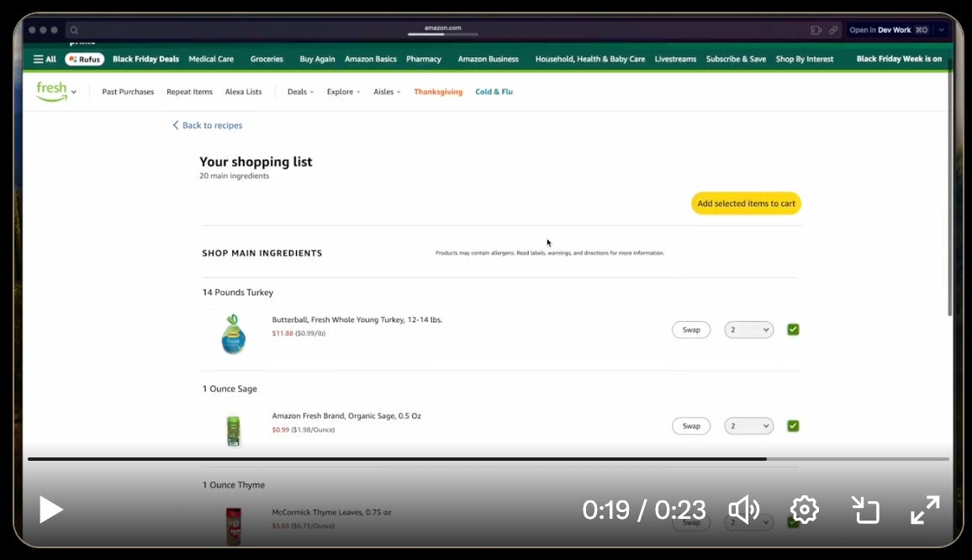
Task: Open the Cold & Flu link
Action: (x=494, y=92)
